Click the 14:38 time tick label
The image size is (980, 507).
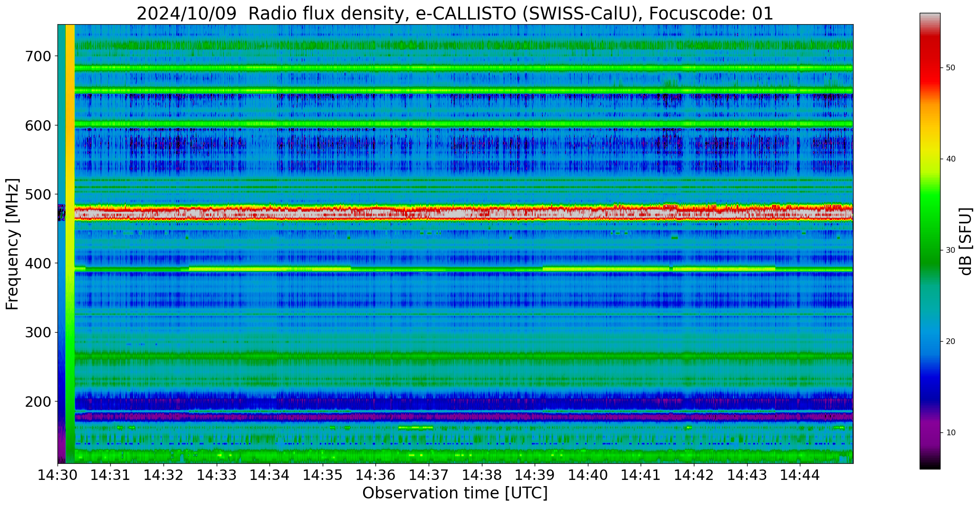pyautogui.click(x=482, y=475)
